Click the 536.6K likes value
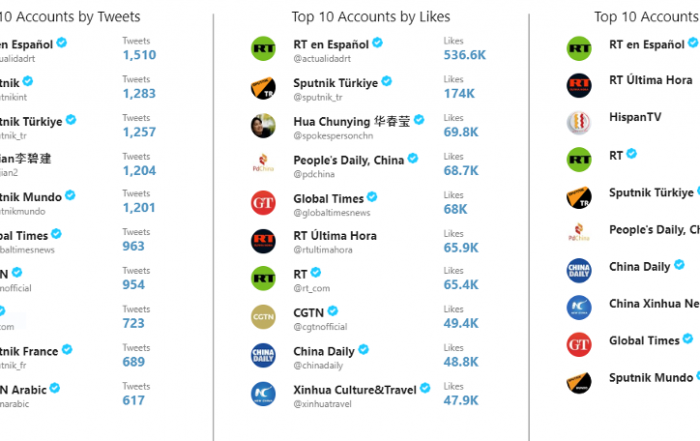The height and width of the screenshot is (441, 700). tap(464, 55)
